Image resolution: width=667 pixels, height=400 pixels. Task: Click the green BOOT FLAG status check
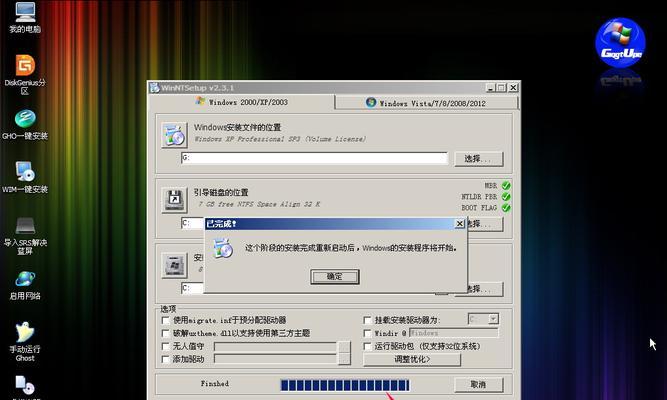click(x=506, y=208)
